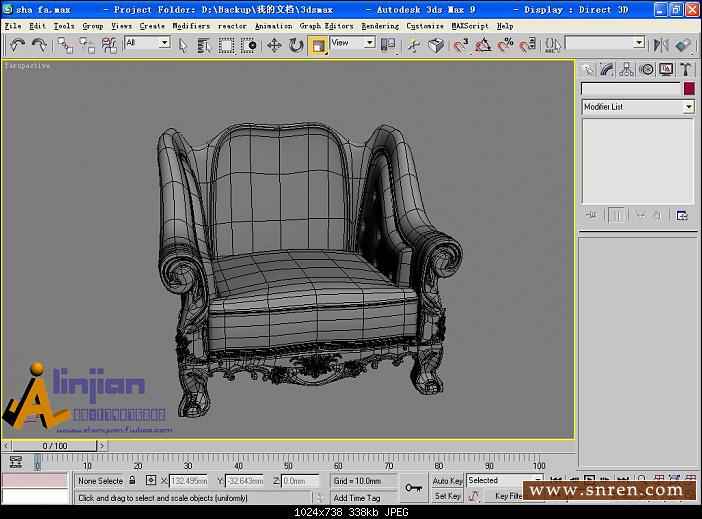Image resolution: width=702 pixels, height=519 pixels.
Task: Click the Mirror tool icon
Action: point(661,45)
